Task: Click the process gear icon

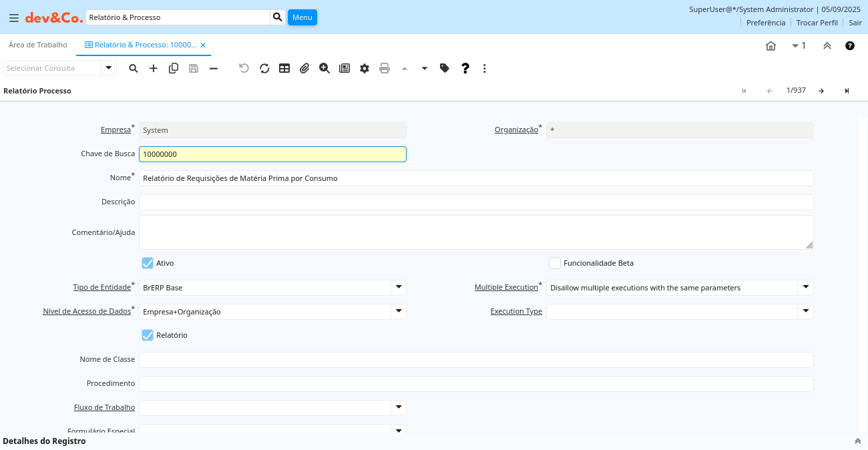Action: (x=365, y=68)
